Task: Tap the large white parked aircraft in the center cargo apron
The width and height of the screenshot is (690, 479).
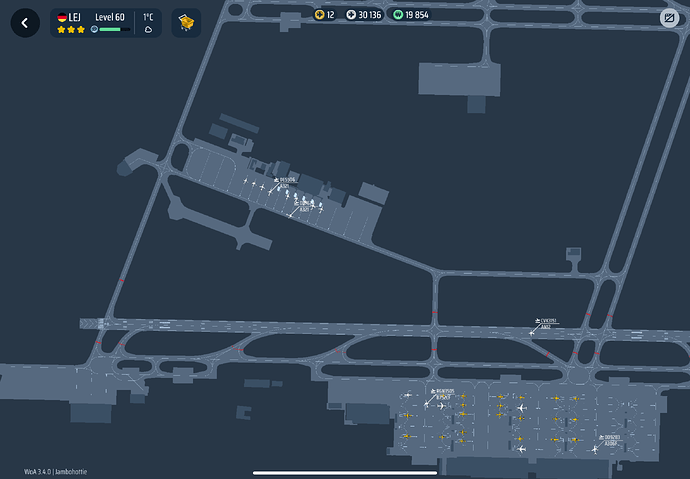Action: click(x=520, y=406)
